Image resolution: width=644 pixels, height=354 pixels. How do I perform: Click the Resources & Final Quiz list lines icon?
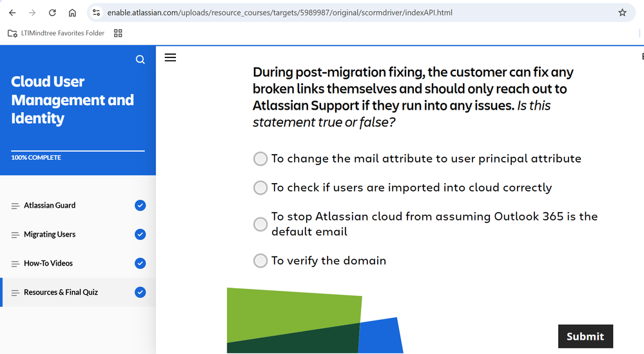pyautogui.click(x=15, y=293)
